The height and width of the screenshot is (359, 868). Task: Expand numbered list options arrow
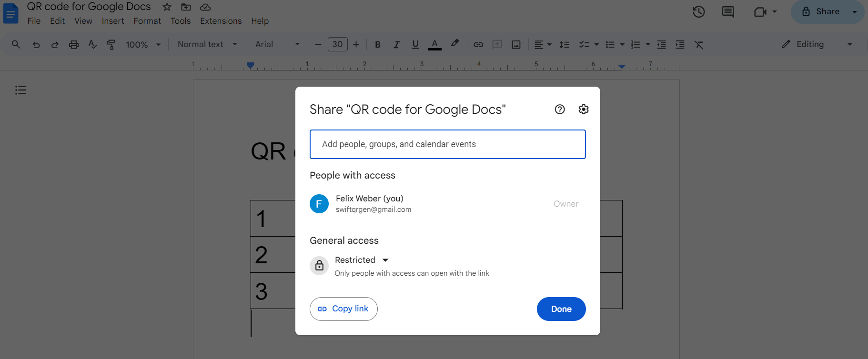click(648, 44)
